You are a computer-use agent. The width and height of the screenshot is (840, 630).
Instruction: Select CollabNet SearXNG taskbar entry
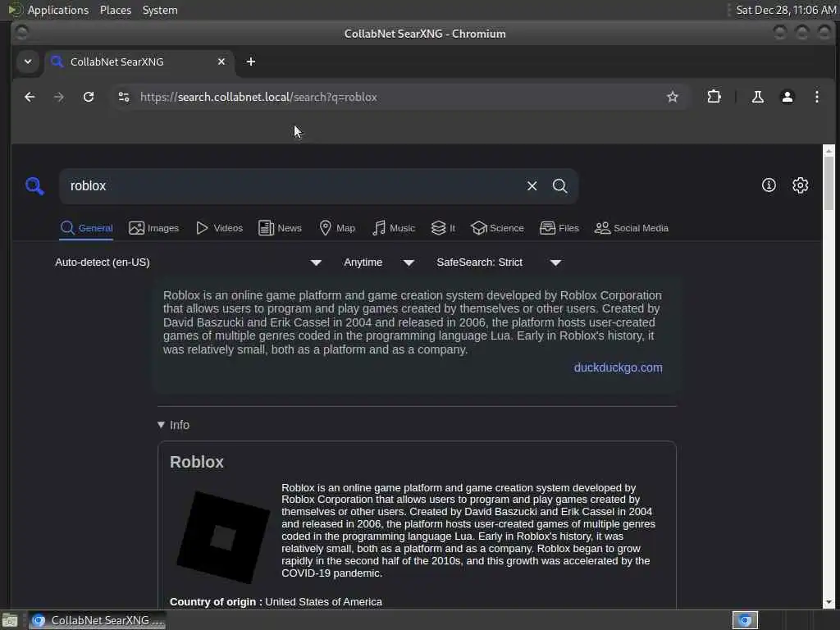tap(97, 620)
